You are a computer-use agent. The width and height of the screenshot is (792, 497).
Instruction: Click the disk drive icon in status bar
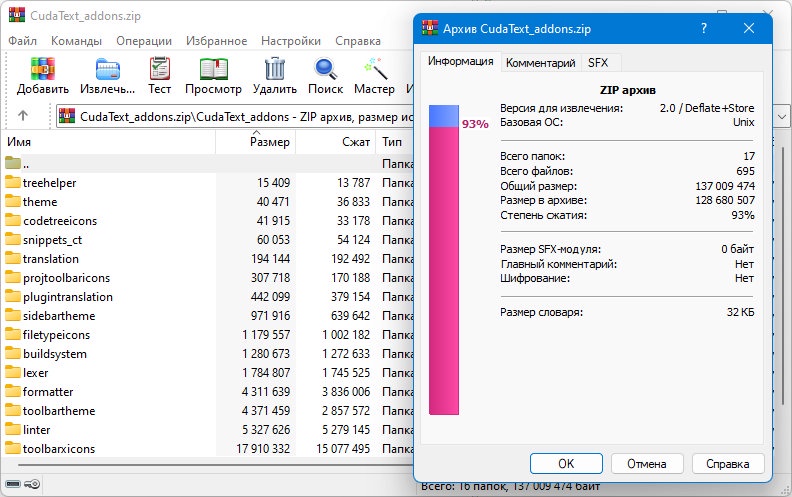point(13,484)
